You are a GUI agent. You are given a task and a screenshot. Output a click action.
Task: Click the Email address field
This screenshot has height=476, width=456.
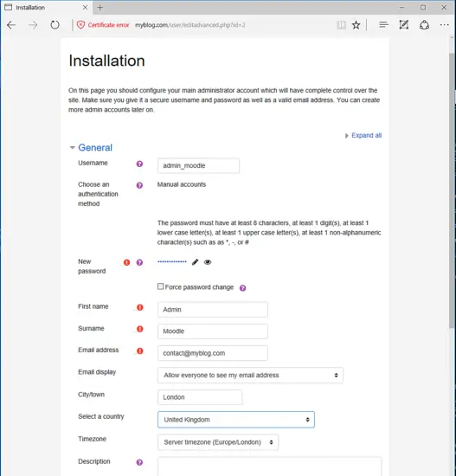[x=213, y=353]
